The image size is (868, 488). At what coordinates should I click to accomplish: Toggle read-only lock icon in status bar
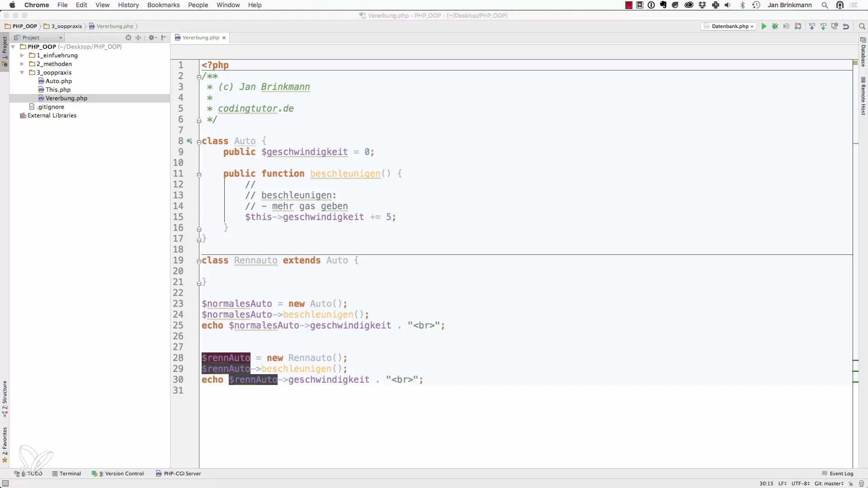(x=851, y=483)
